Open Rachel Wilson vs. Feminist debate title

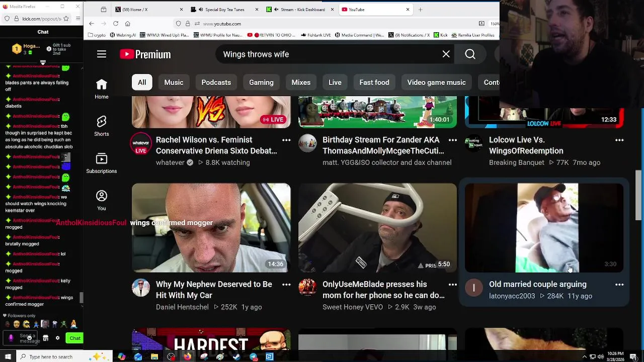pyautogui.click(x=216, y=145)
